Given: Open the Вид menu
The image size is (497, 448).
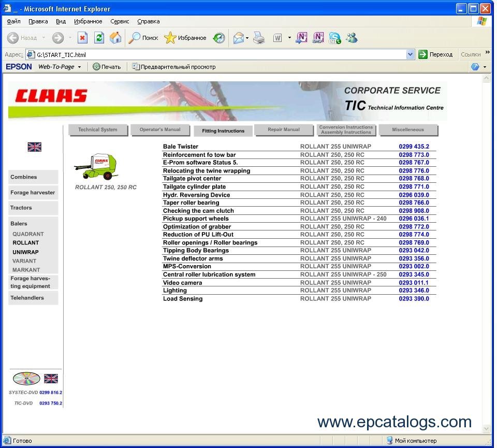Looking at the screenshot, I should [x=61, y=21].
